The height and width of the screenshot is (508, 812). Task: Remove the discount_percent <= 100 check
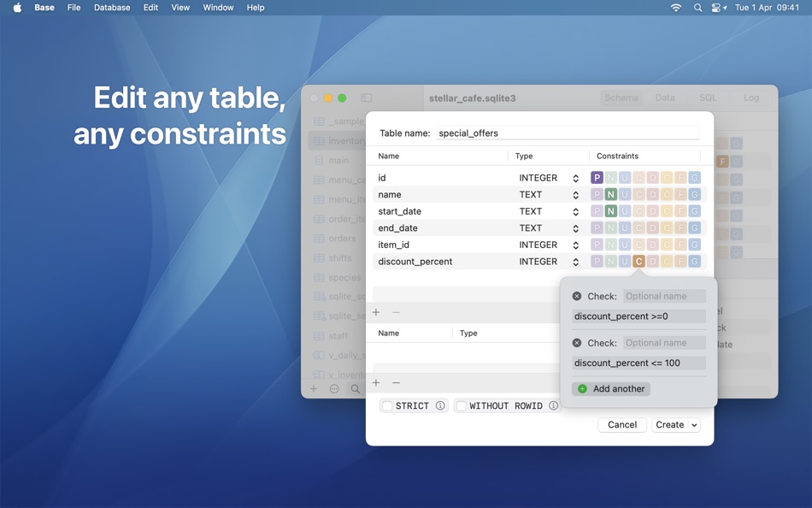[x=577, y=343]
